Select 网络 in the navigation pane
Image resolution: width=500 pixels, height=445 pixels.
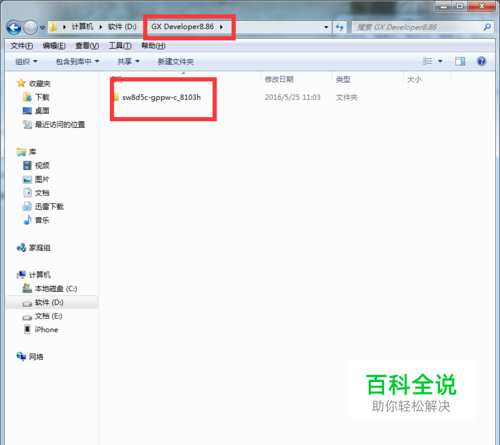pos(36,357)
